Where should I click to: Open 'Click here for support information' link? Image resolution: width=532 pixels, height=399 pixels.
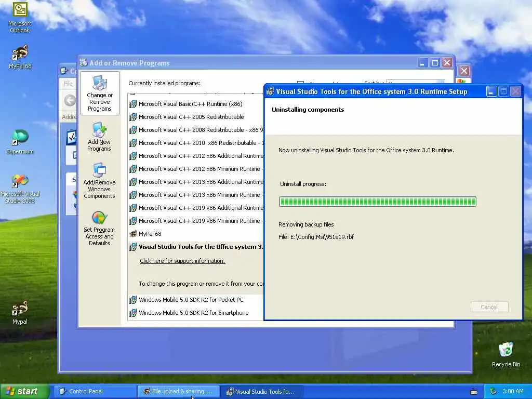(182, 261)
